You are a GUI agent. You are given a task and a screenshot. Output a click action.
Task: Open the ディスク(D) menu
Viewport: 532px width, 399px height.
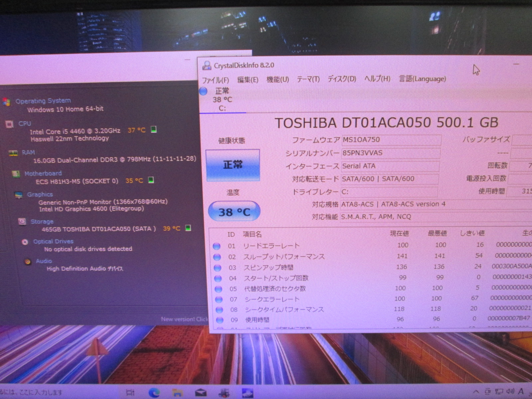tap(342, 79)
